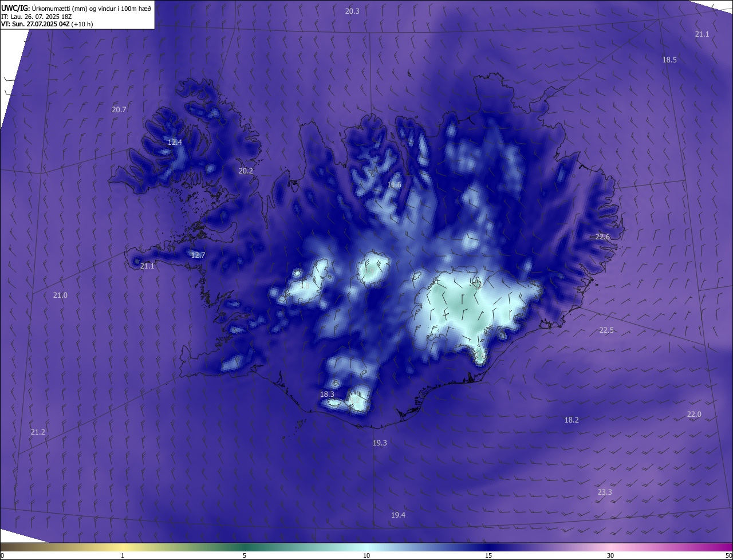733x560 pixels.
Task: Click the valid time 'VT: Sun. 27.07.2025 04Z'
Action: (x=36, y=24)
